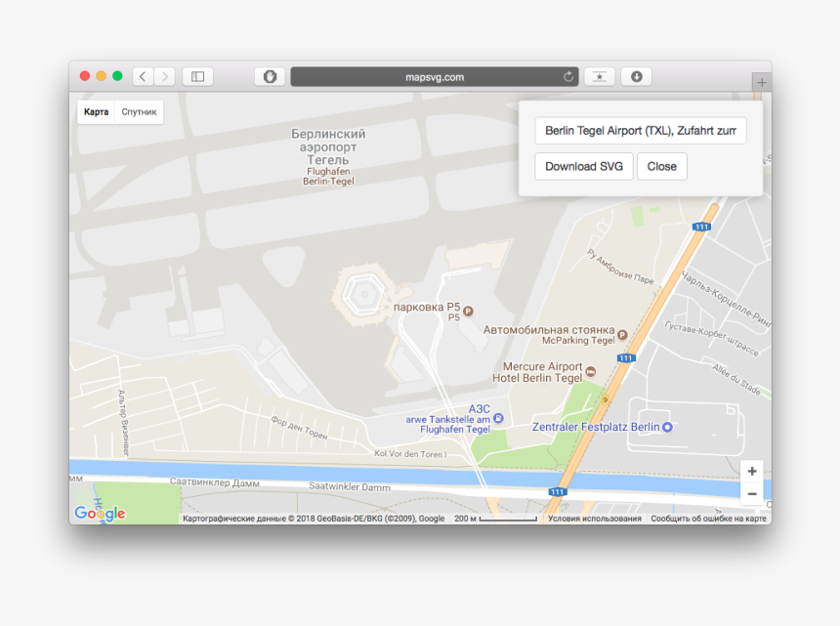Click the 200 м map scale control
Viewport: 840px width, 626px height.
coord(495,519)
